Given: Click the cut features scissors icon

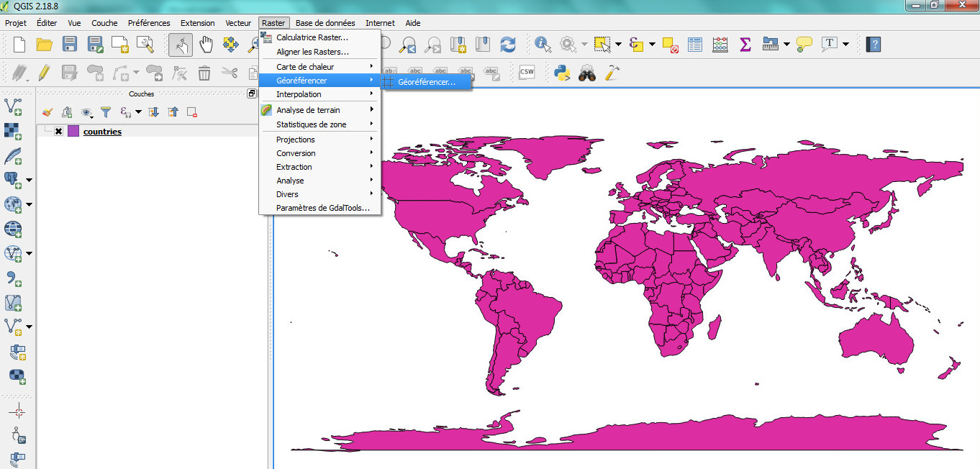Looking at the screenshot, I should 230,72.
